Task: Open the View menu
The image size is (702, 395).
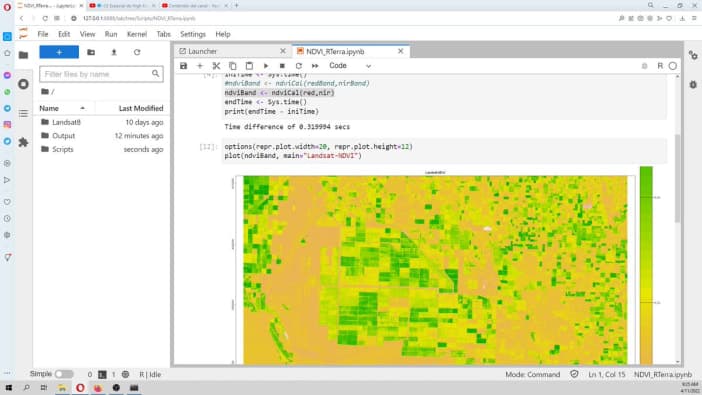Action: point(87,34)
